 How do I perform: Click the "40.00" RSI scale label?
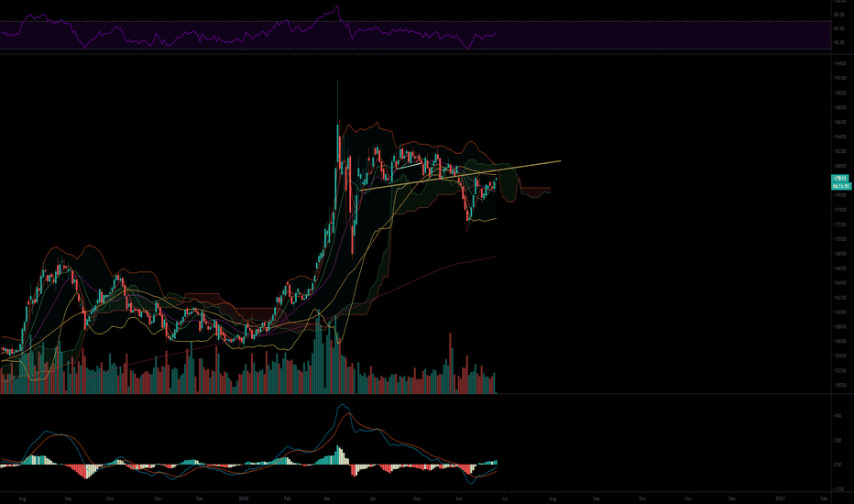pos(838,42)
